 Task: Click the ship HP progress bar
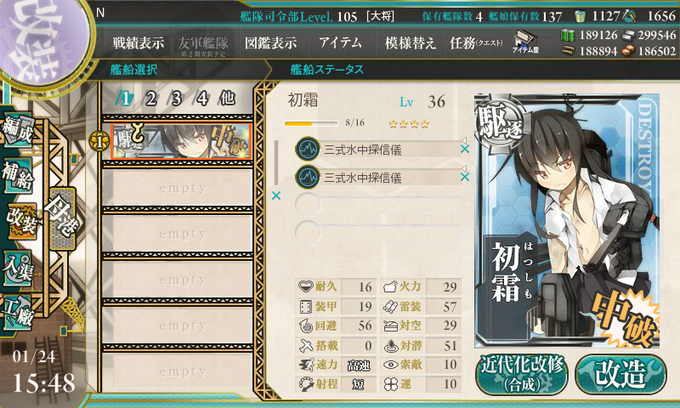click(x=311, y=124)
